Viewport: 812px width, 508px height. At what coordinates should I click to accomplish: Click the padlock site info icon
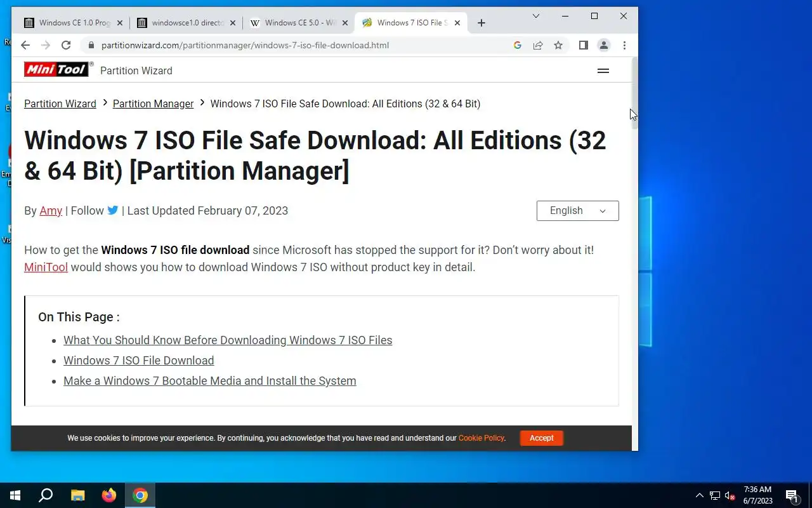point(91,46)
